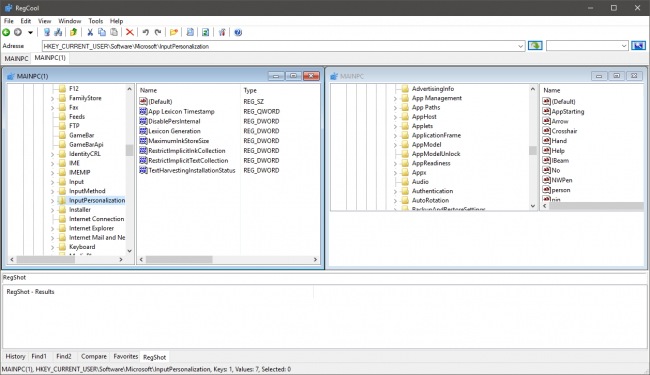Viewport: 650px width, 375px height.
Task: Open the search box dropdown arrow
Action: [x=624, y=46]
